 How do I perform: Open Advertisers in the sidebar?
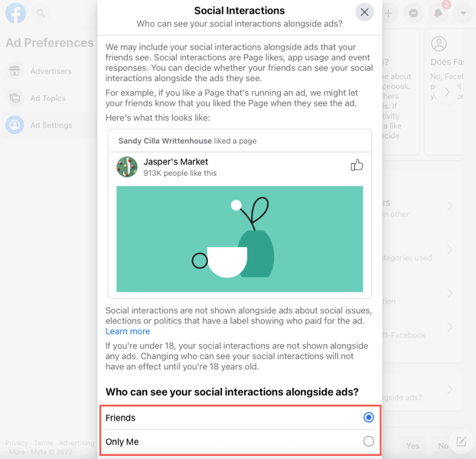coord(51,71)
